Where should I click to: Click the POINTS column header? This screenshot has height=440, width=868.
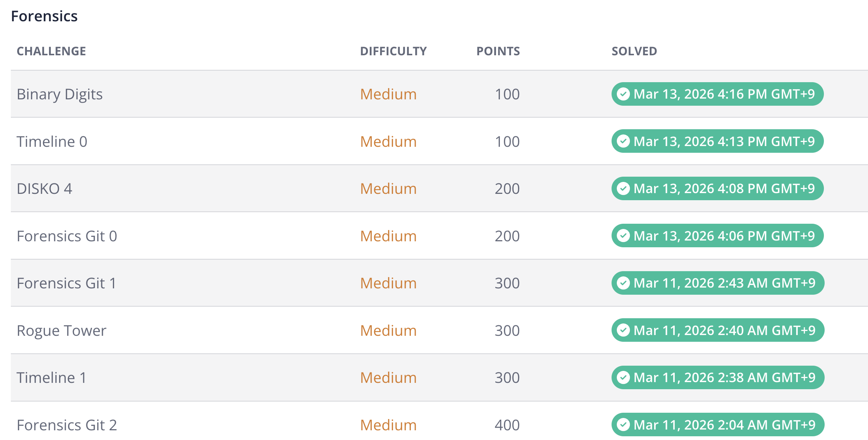coord(498,51)
